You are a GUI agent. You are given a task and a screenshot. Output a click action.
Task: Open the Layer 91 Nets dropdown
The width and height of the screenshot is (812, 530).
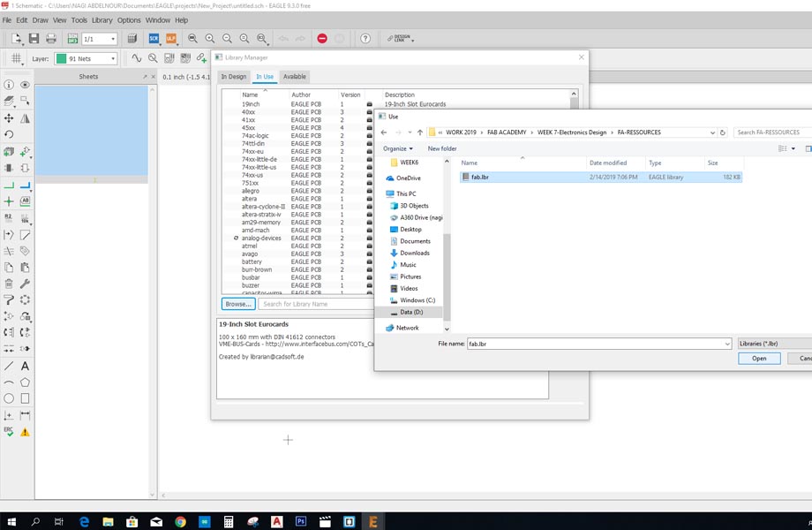click(113, 58)
